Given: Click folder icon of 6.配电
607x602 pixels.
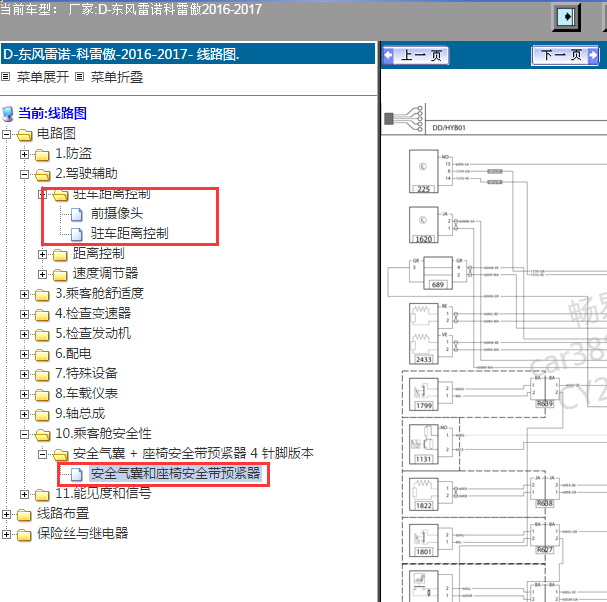Looking at the screenshot, I should [42, 355].
